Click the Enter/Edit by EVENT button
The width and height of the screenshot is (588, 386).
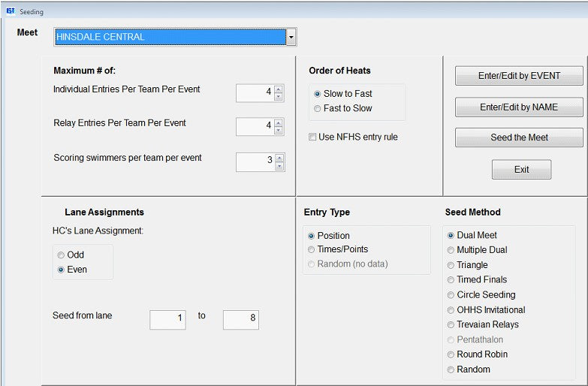coord(519,76)
